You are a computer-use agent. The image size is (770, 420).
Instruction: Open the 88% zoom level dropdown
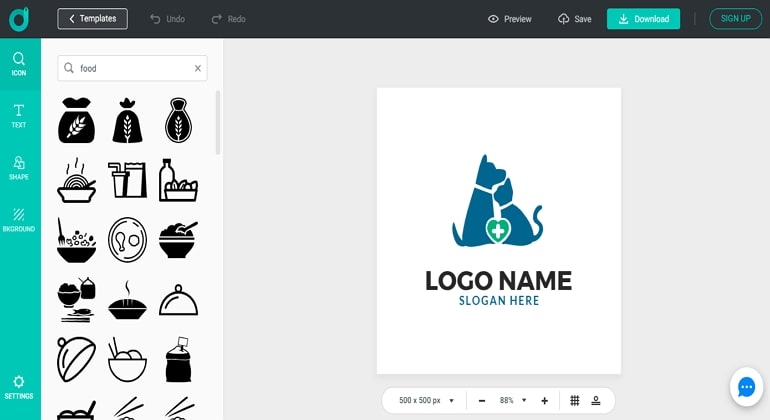pyautogui.click(x=513, y=400)
